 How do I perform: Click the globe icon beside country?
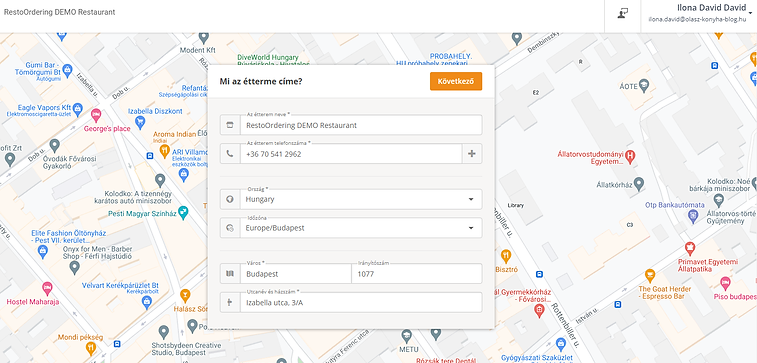click(x=230, y=199)
